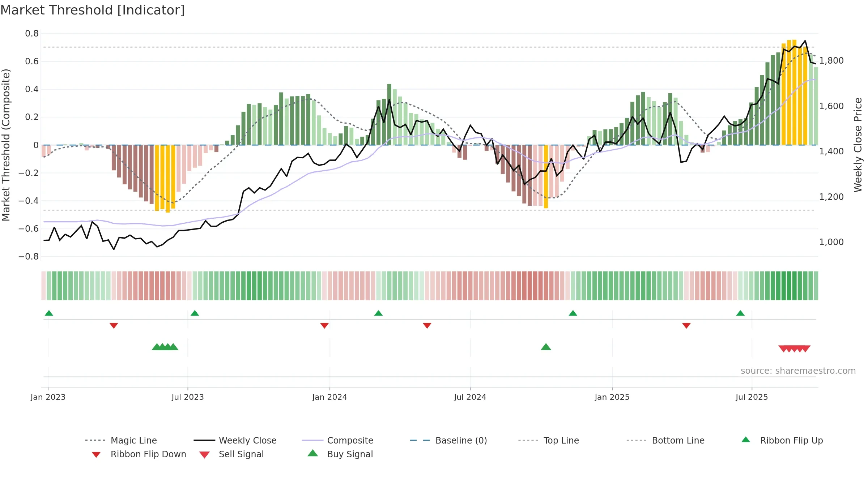The width and height of the screenshot is (868, 488).
Task: Toggle the Sell Signal legend entry
Action: 231,454
